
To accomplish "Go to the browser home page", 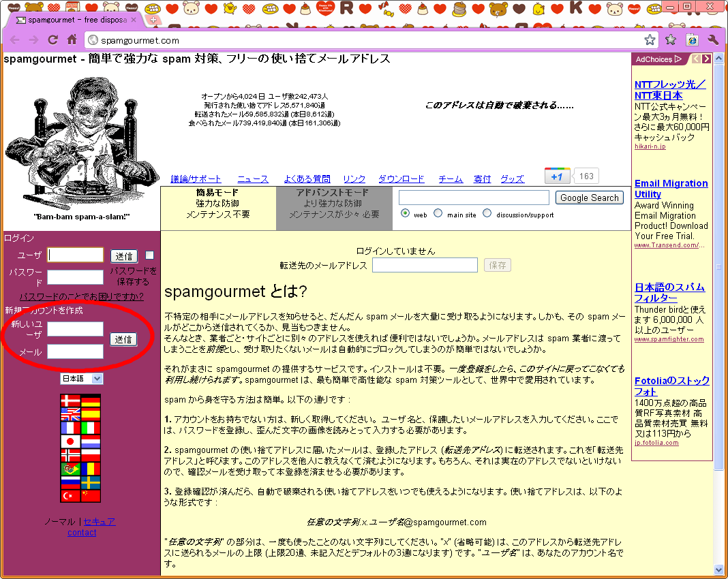I will click(x=72, y=40).
